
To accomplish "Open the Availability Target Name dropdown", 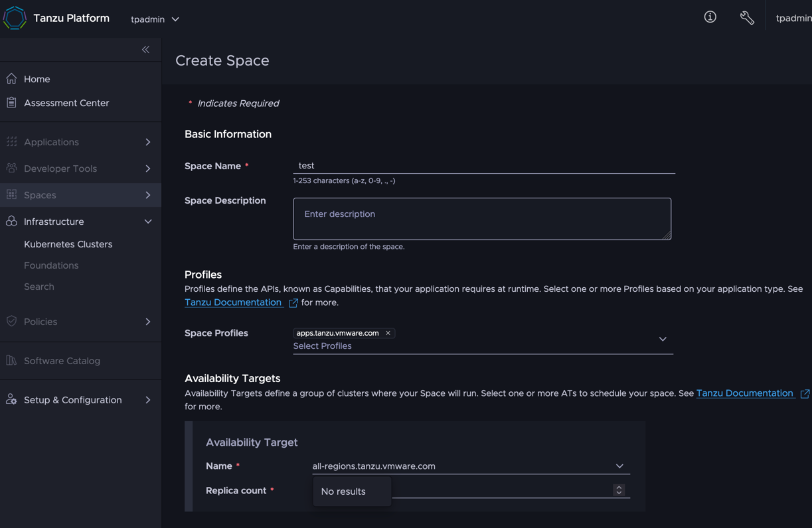I will (471, 466).
